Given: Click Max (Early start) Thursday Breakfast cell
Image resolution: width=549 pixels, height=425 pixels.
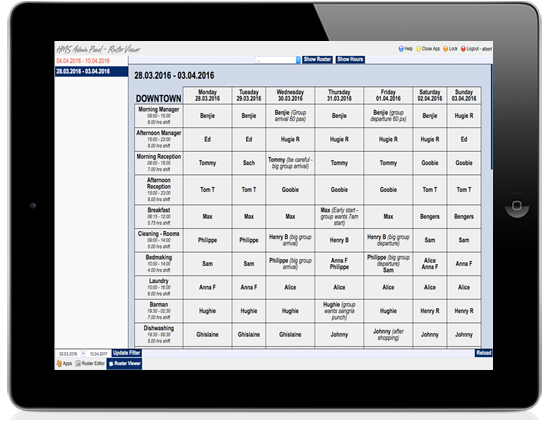Looking at the screenshot, I should pos(339,216).
